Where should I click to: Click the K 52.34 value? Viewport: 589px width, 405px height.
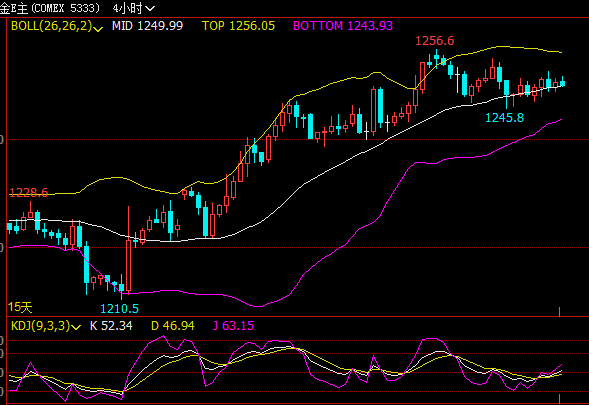point(111,326)
